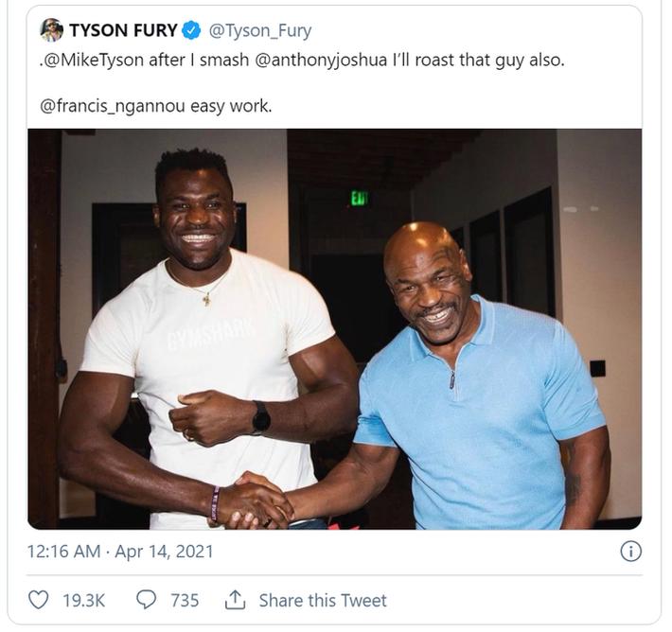672x632 pixels.
Task: View the 735 replies count
Action: click(184, 600)
